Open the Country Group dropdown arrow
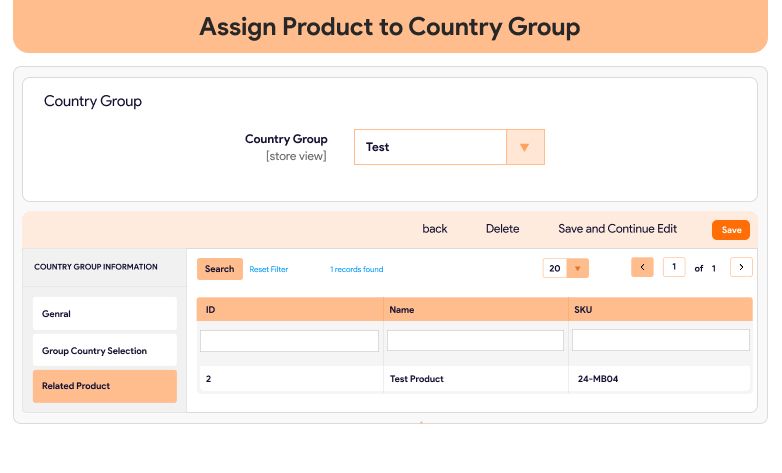 tap(525, 147)
